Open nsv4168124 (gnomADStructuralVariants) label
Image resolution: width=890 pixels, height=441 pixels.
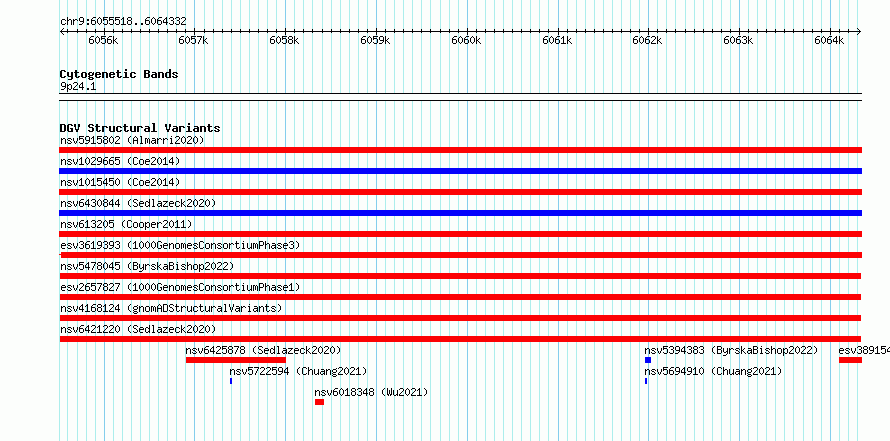click(x=171, y=308)
